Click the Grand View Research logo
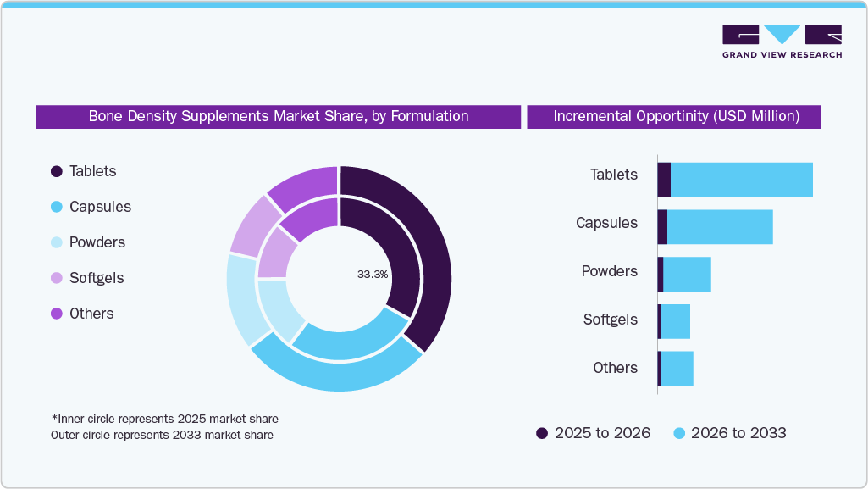868x489 pixels. 782,42
